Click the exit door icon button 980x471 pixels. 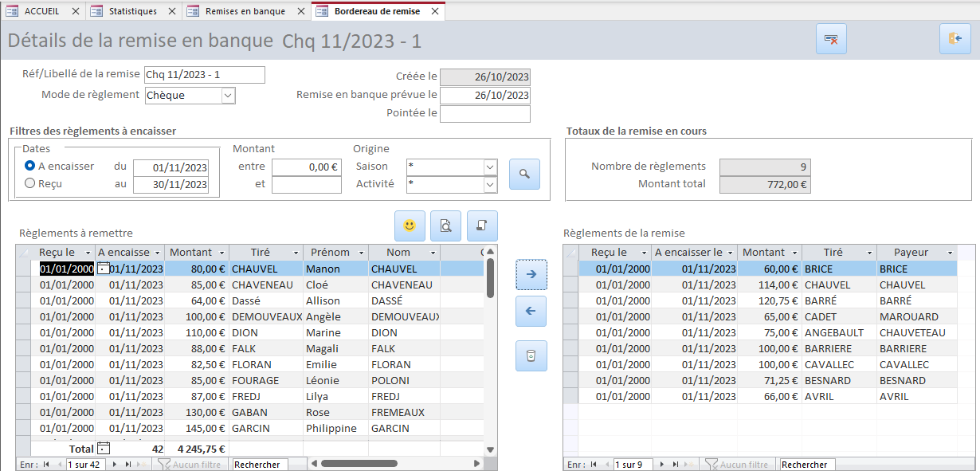point(955,39)
